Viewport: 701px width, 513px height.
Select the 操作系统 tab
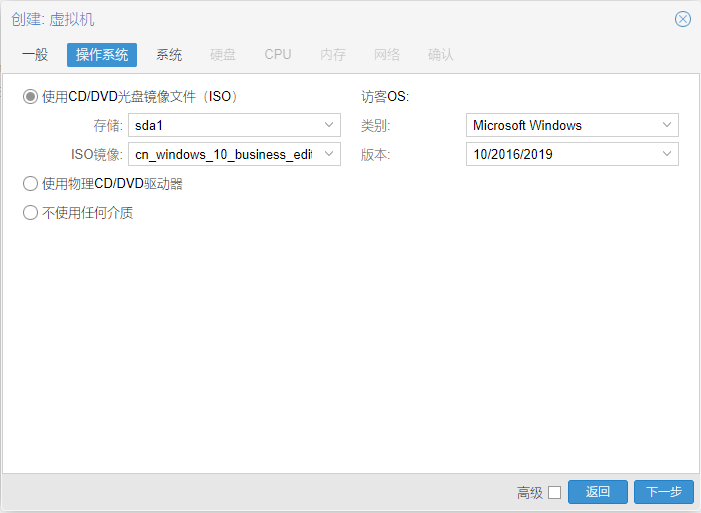[102, 55]
